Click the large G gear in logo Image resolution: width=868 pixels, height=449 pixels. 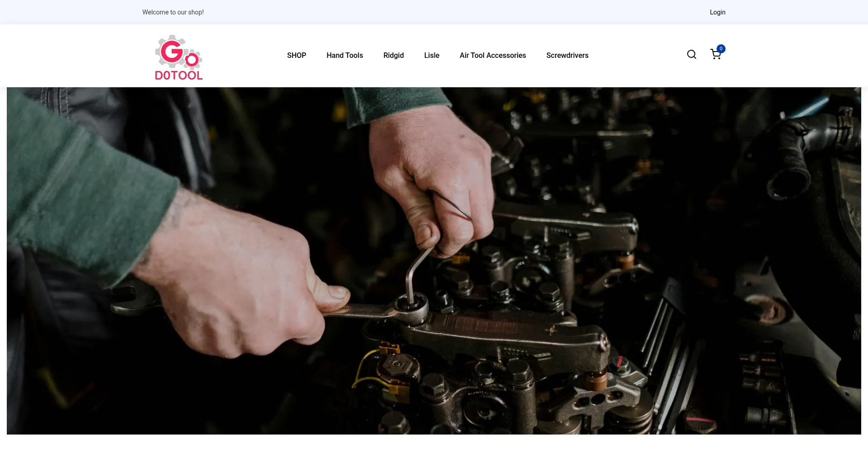171,51
